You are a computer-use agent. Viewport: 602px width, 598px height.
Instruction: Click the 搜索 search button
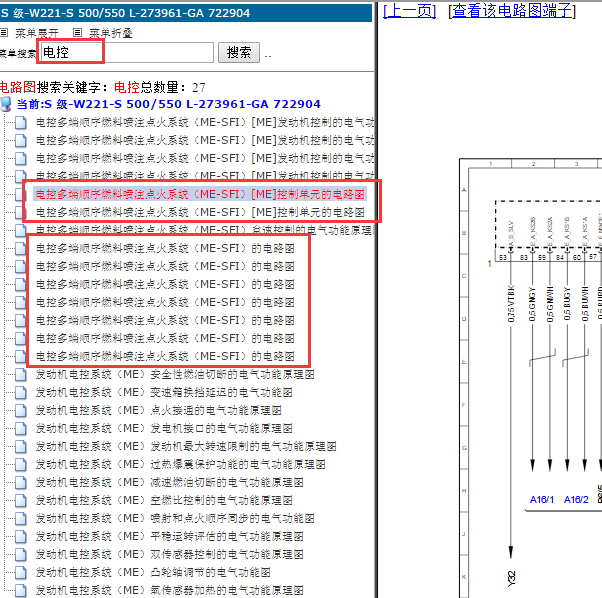click(x=239, y=52)
